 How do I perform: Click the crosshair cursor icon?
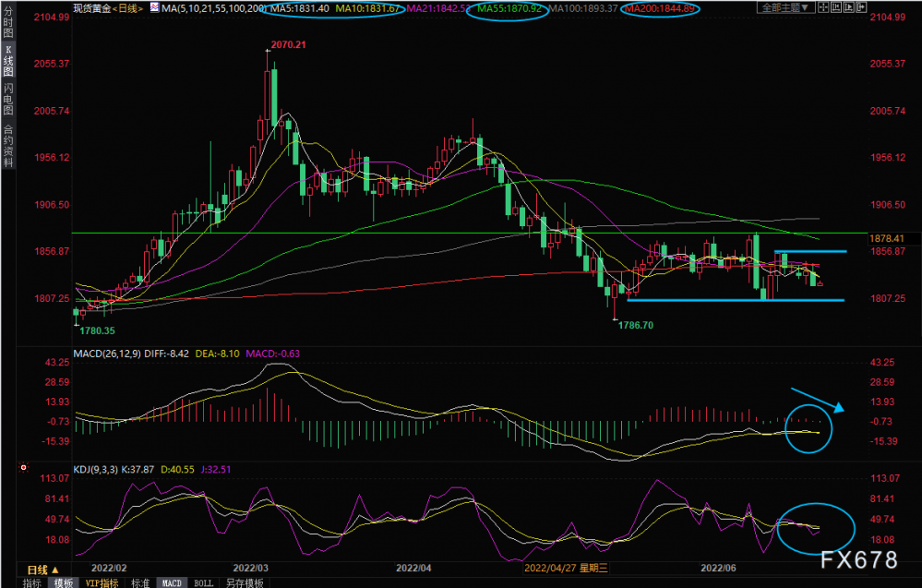pos(823,7)
